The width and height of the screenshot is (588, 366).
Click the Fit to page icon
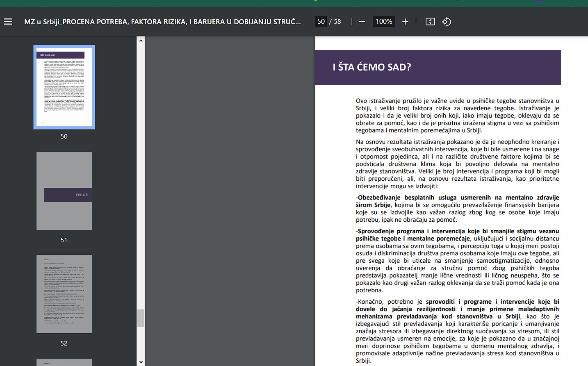[x=430, y=22]
